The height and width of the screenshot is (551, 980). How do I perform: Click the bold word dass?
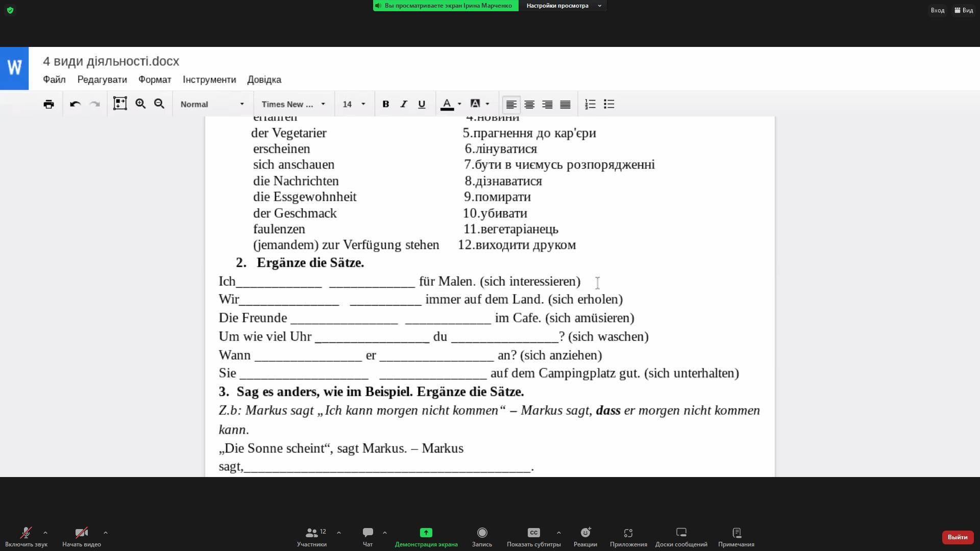pos(608,411)
